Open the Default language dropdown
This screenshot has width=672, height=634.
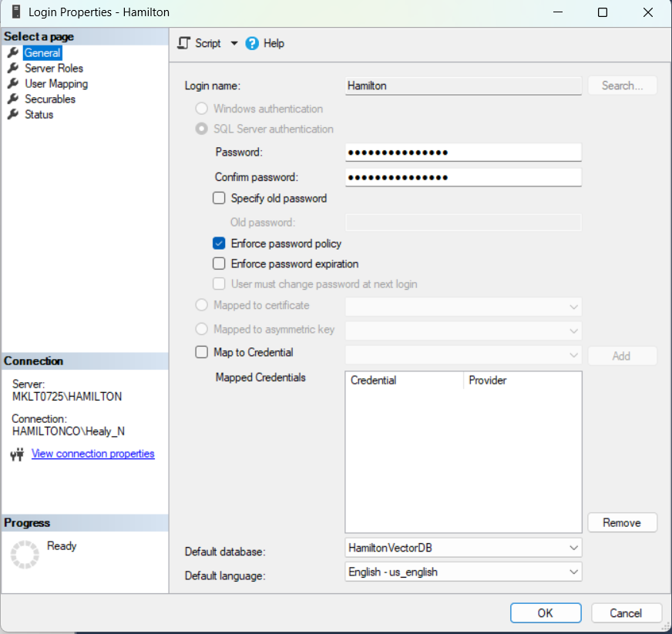pos(573,572)
